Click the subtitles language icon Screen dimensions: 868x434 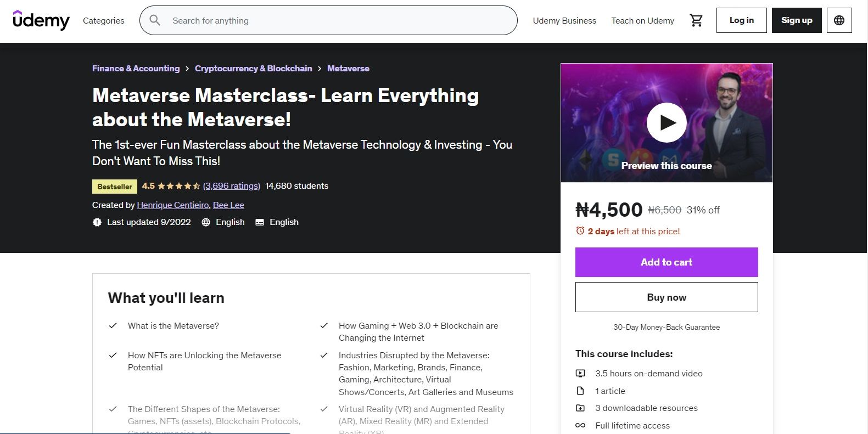pos(260,222)
